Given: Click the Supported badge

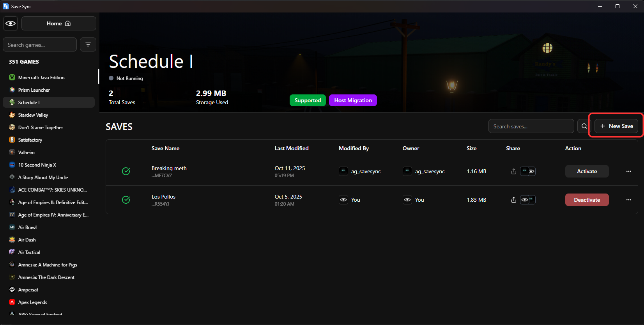Looking at the screenshot, I should pos(308,100).
